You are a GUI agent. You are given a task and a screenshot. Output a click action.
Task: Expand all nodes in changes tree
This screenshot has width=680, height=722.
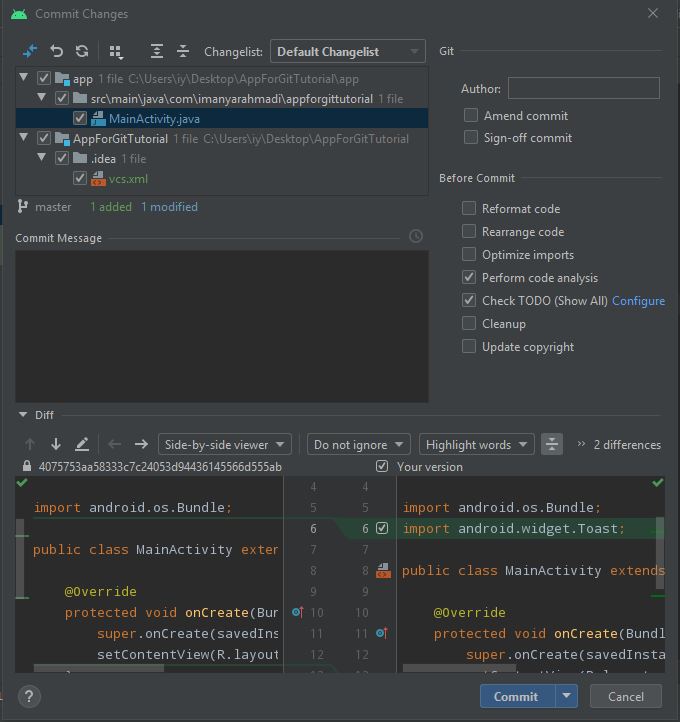[x=157, y=51]
